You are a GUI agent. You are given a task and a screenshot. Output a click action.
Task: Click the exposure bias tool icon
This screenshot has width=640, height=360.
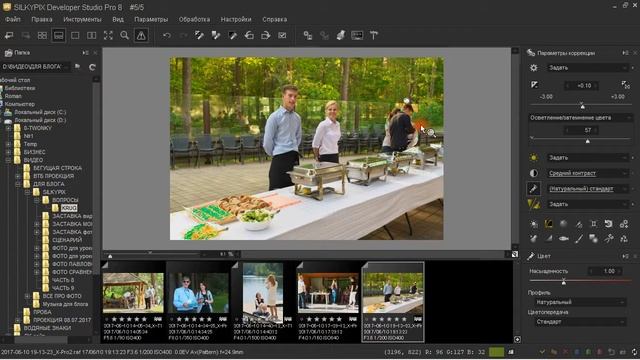534,85
